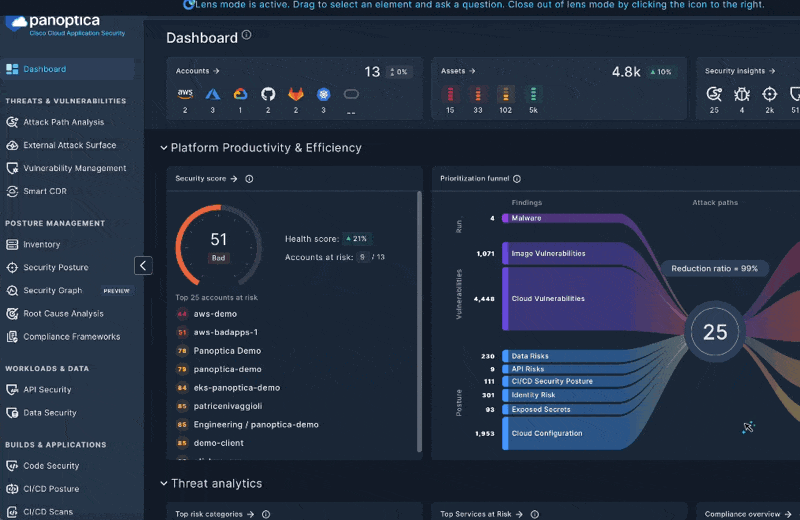Viewport: 800px width, 520px height.
Task: Click the API Security shield icon
Action: click(12, 389)
